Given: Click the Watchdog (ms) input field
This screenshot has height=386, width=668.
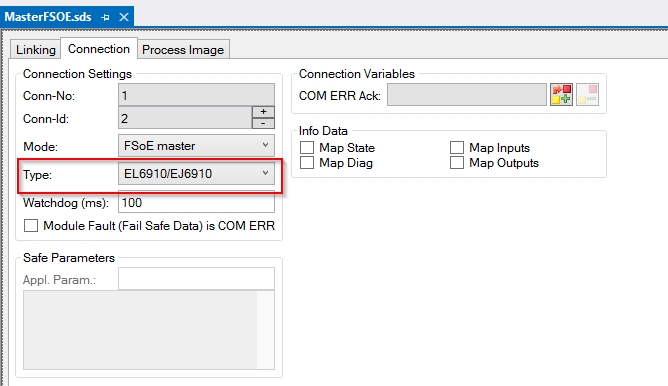Looking at the screenshot, I should point(196,202).
